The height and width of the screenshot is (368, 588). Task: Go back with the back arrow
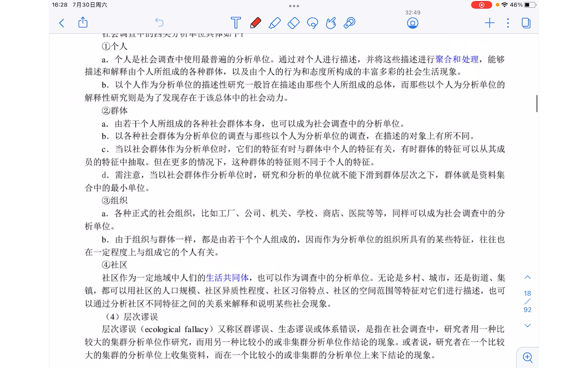(x=62, y=23)
